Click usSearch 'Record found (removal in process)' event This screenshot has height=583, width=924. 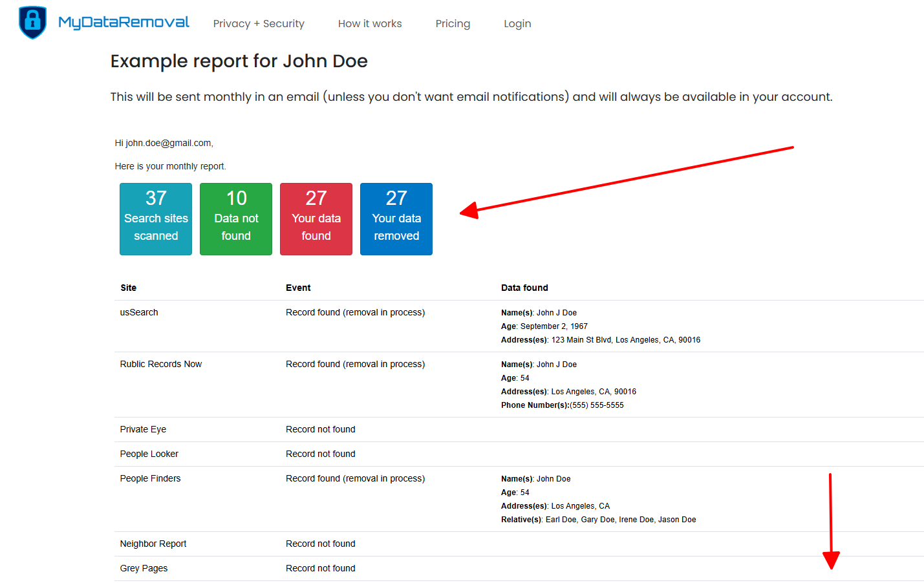356,313
